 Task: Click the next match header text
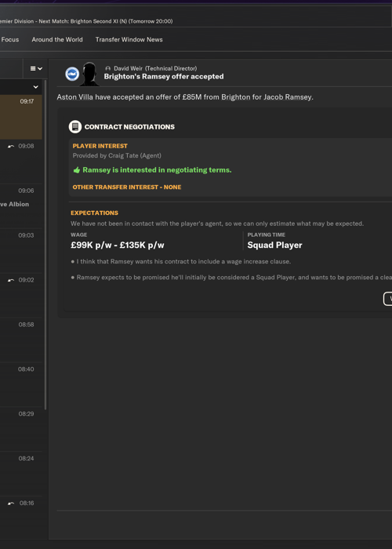click(x=105, y=21)
